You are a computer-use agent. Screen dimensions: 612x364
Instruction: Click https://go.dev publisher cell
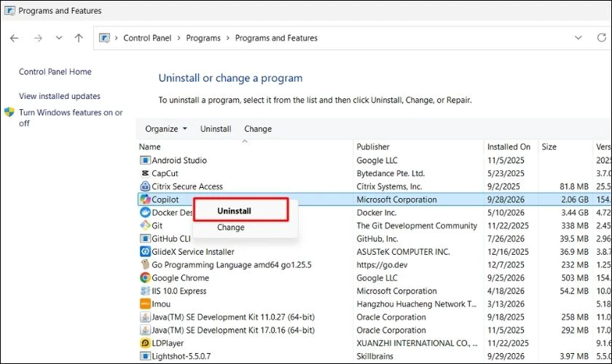[x=382, y=264]
